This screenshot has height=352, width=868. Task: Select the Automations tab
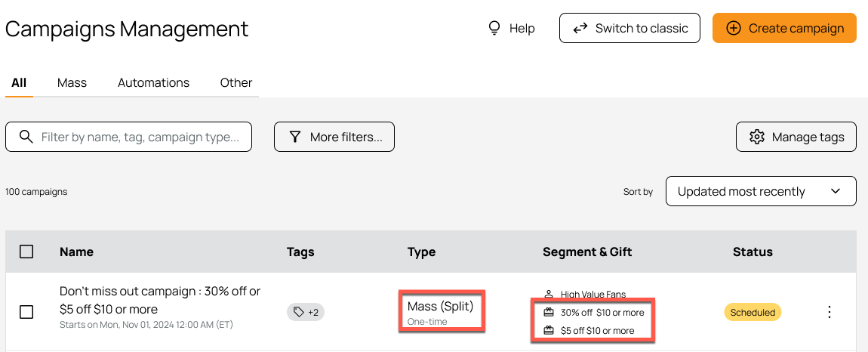(x=153, y=82)
